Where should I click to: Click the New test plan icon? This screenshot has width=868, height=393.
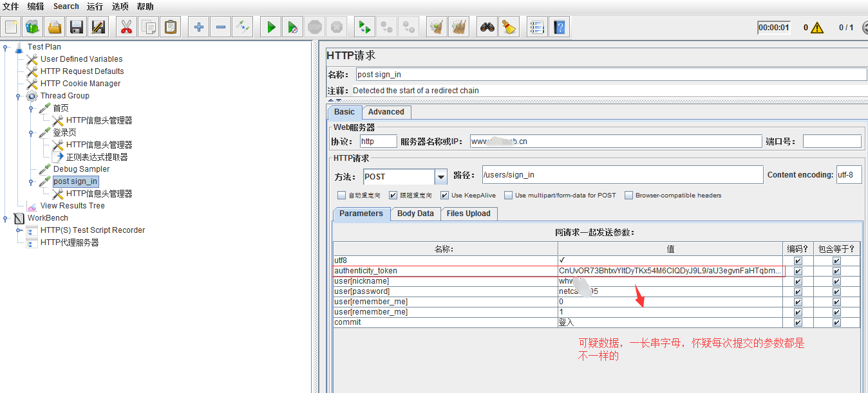(11, 27)
